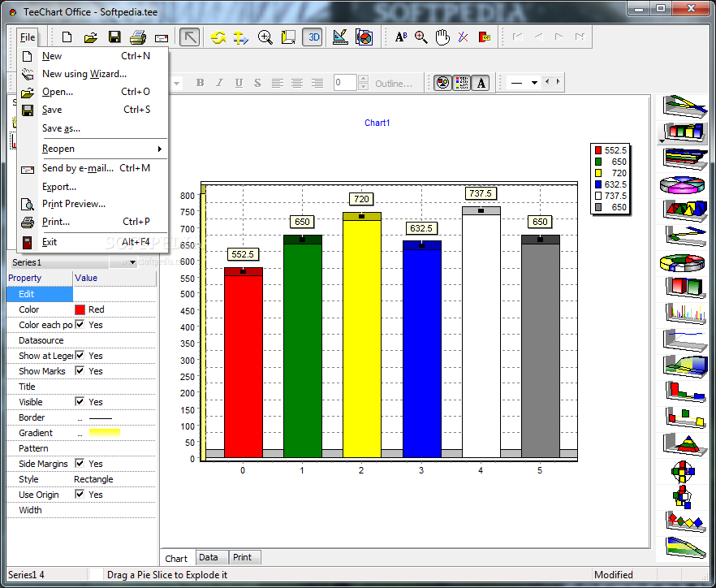Image resolution: width=716 pixels, height=588 pixels.
Task: Toggle Show at Legend checkbox
Action: coord(80,355)
